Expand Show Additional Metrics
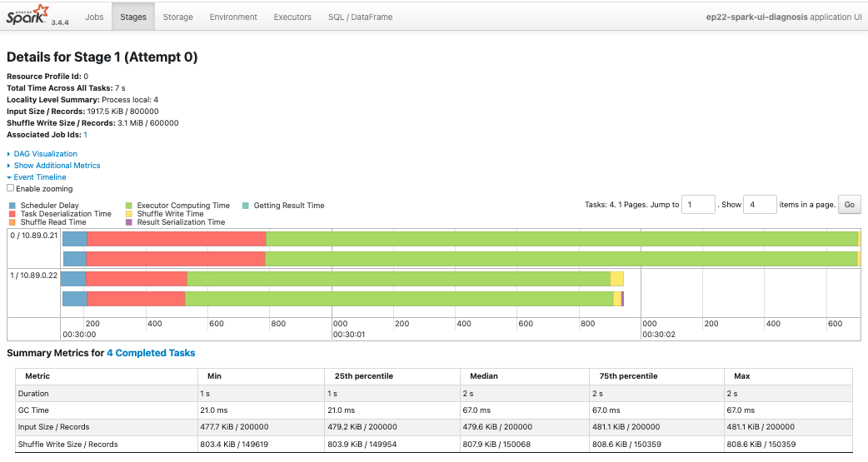 (57, 166)
